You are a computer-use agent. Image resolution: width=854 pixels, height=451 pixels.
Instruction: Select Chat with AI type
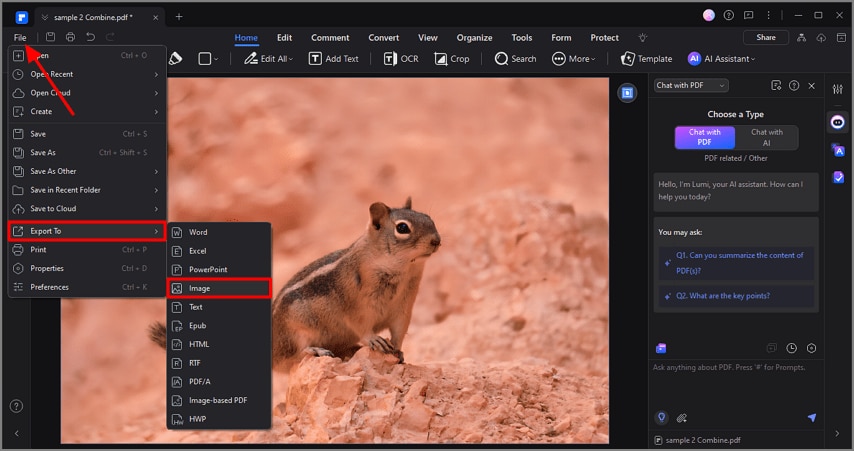click(766, 137)
